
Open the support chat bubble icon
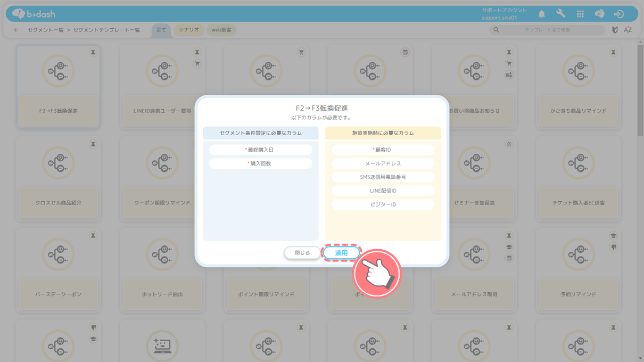point(599,14)
